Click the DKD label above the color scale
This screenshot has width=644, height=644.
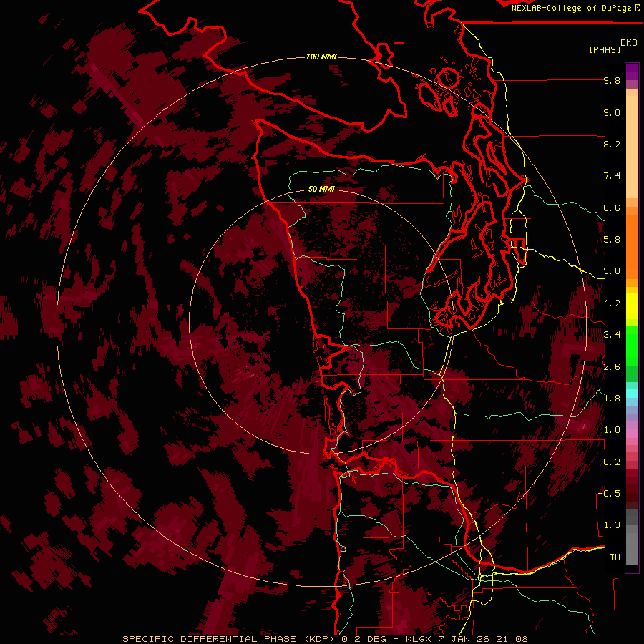coord(629,43)
